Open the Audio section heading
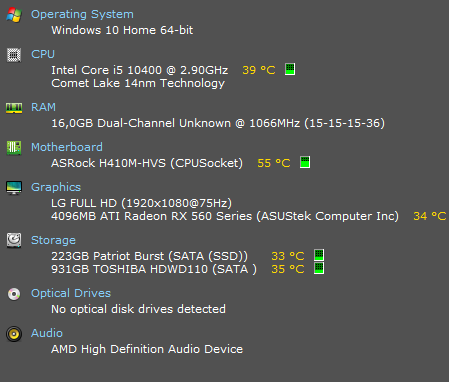This screenshot has height=382, width=449. point(47,333)
